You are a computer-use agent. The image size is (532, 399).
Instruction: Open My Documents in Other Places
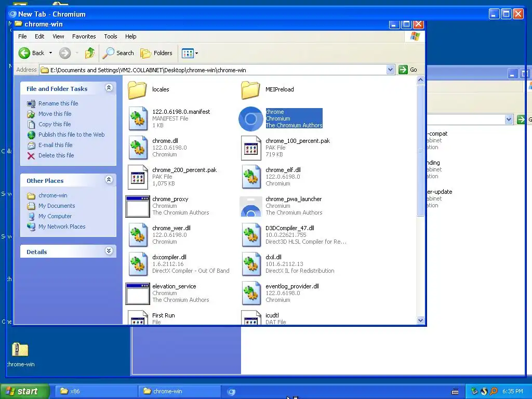point(57,206)
